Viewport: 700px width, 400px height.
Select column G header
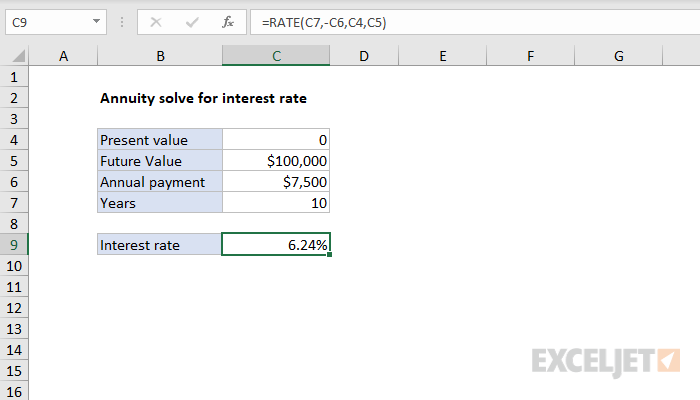(618, 56)
